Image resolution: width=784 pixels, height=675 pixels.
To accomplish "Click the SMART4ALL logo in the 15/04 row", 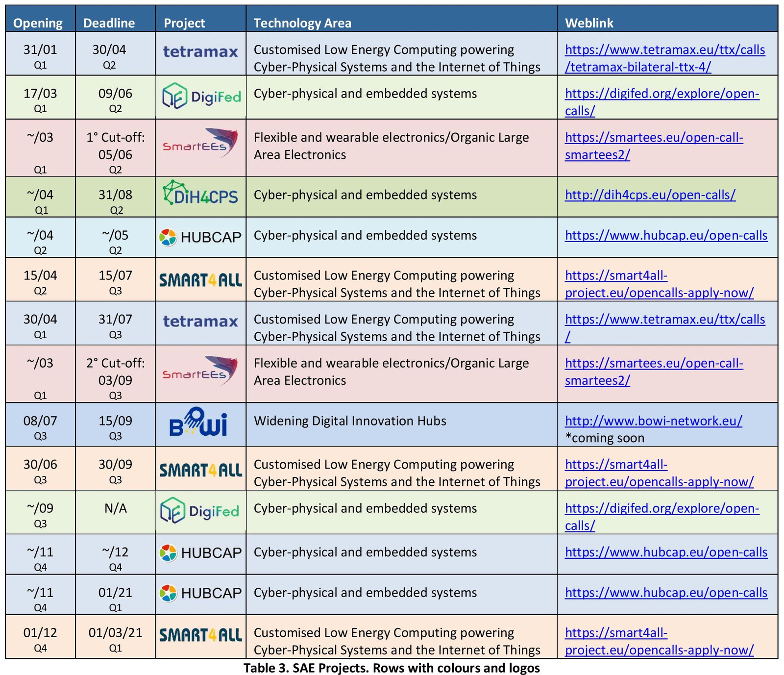I will point(201,280).
